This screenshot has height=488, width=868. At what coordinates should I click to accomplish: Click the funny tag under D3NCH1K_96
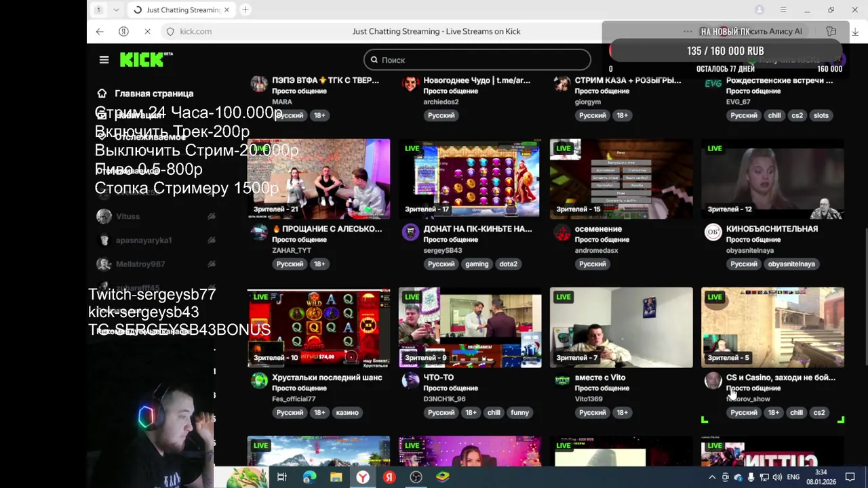(x=519, y=412)
